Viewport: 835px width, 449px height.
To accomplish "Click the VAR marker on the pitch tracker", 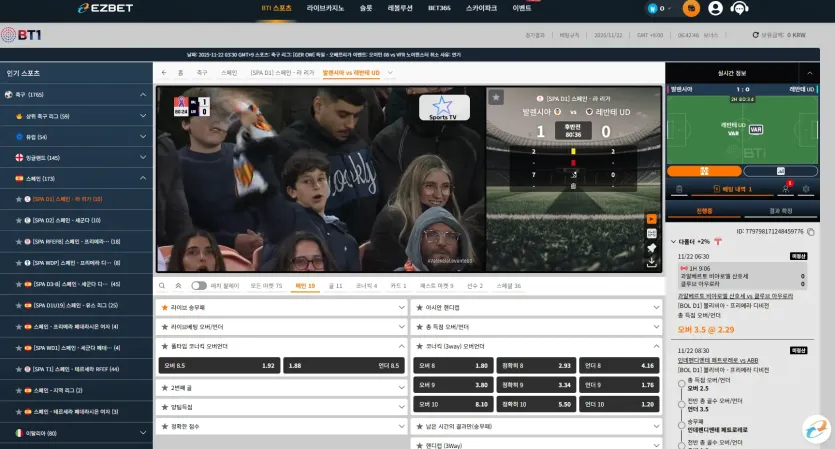I will click(x=756, y=129).
